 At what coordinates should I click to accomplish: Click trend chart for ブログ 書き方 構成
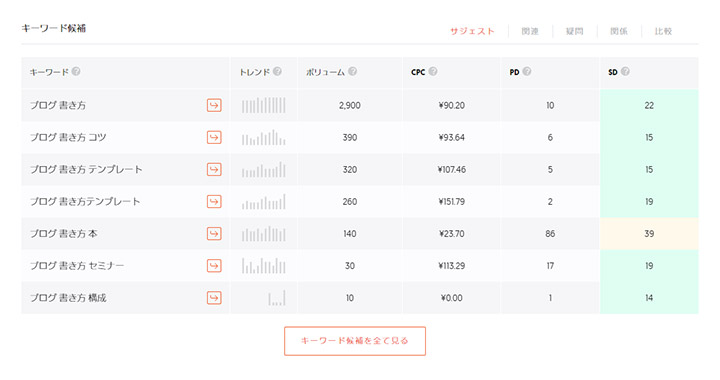[277, 298]
